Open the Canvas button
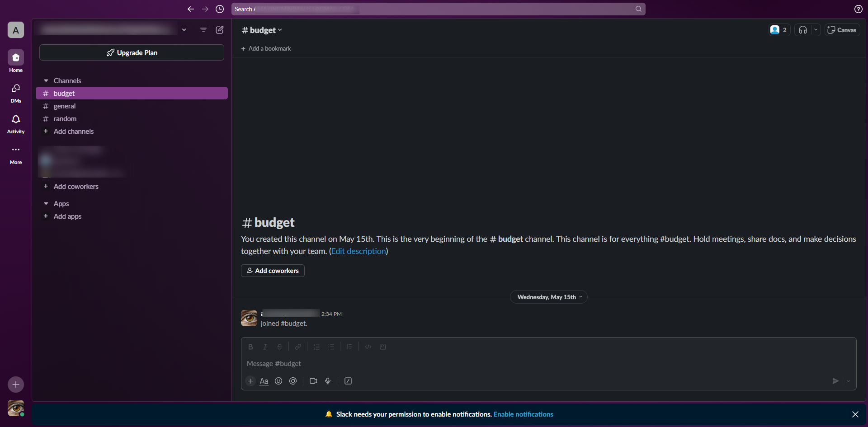868x427 pixels. click(x=842, y=30)
